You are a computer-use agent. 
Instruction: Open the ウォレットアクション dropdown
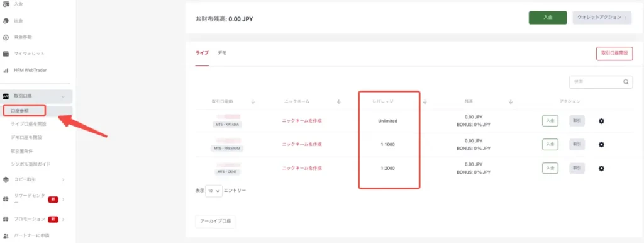602,18
